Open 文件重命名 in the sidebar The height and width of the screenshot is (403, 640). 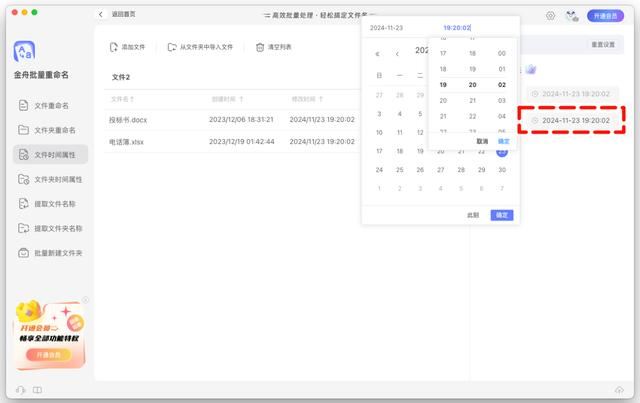pyautogui.click(x=50, y=105)
